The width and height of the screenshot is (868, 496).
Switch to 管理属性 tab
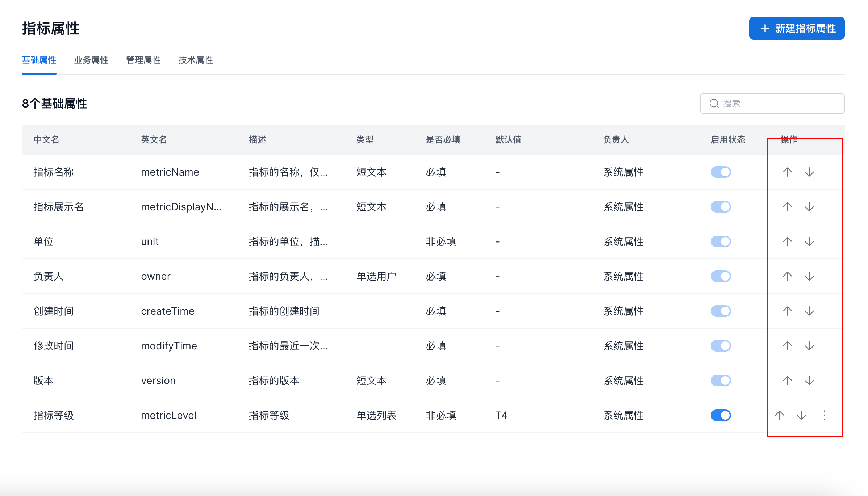pos(143,60)
